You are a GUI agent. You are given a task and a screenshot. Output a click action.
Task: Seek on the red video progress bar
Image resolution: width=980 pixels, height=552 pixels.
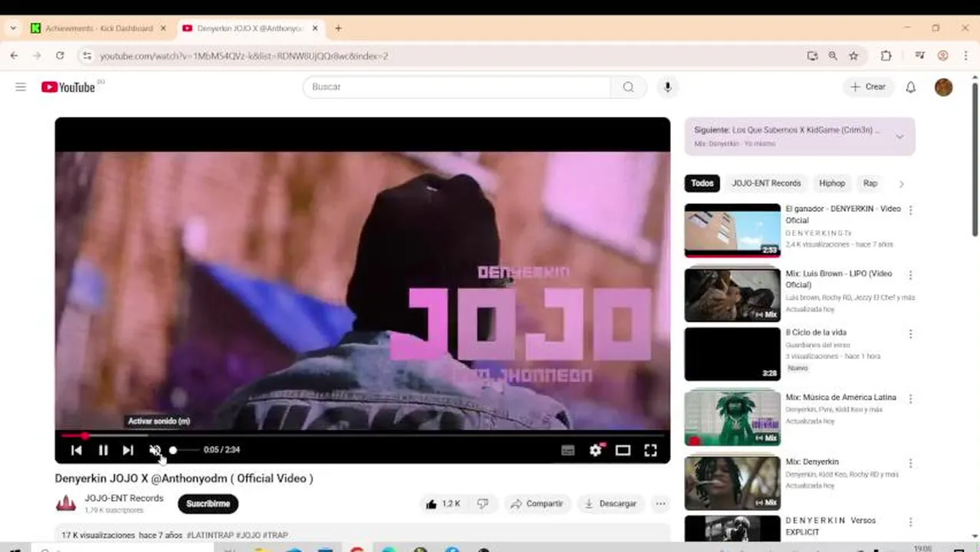362,435
